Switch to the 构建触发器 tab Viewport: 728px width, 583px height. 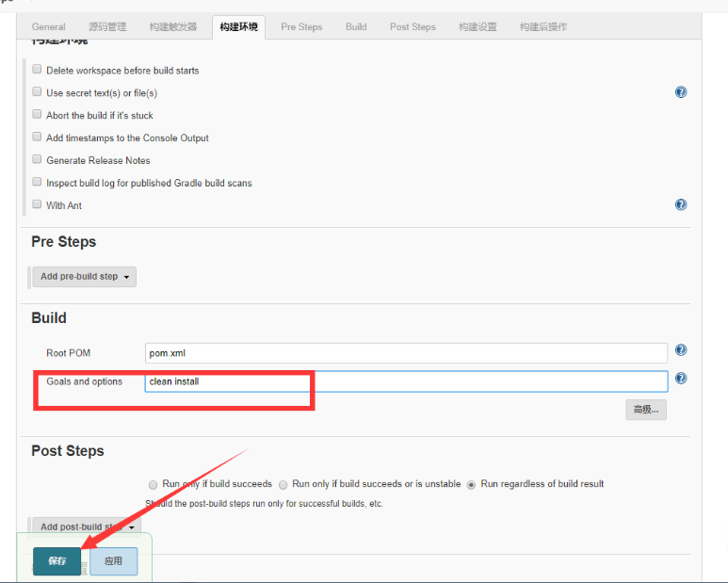(x=173, y=27)
